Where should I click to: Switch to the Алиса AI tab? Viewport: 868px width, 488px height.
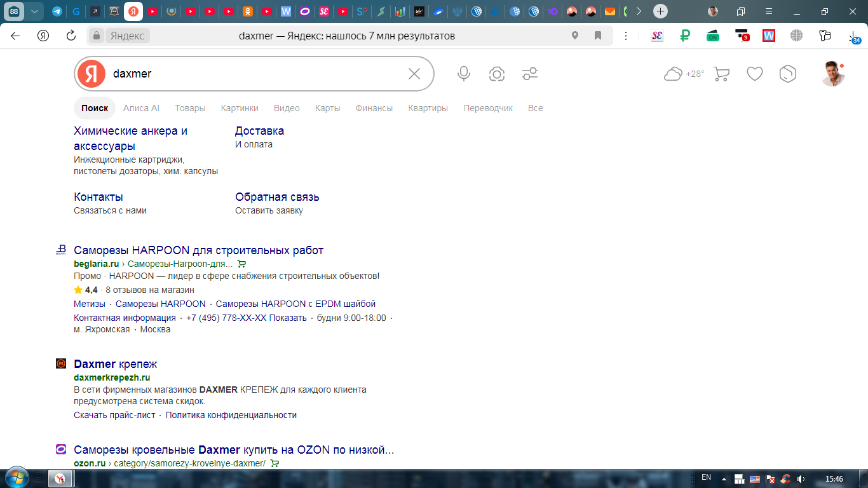tap(141, 108)
